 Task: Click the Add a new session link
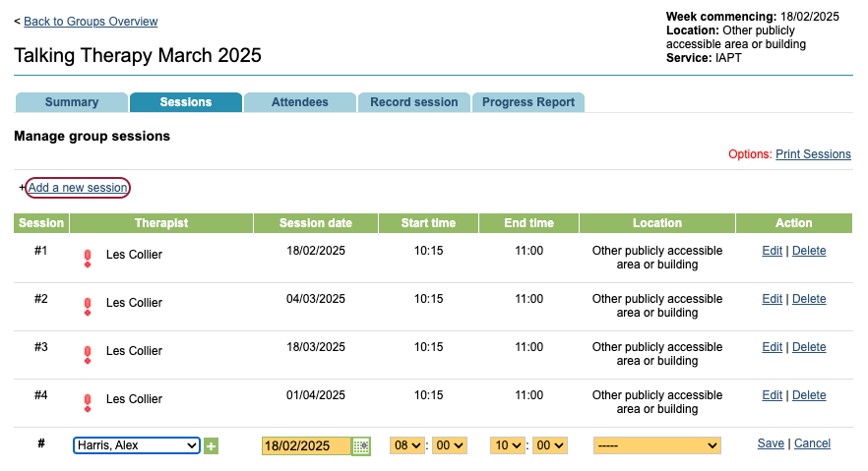coord(78,188)
